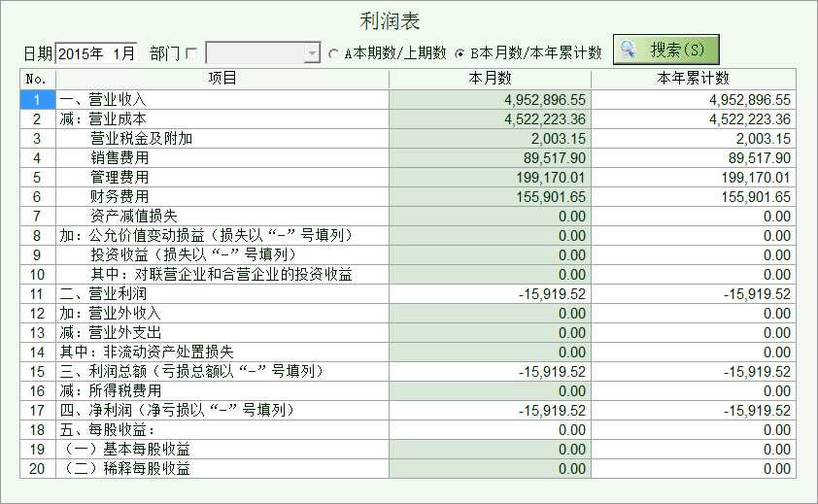This screenshot has height=504, width=818.
Task: Click the 日期 field showing 2015年 1月
Action: point(96,52)
